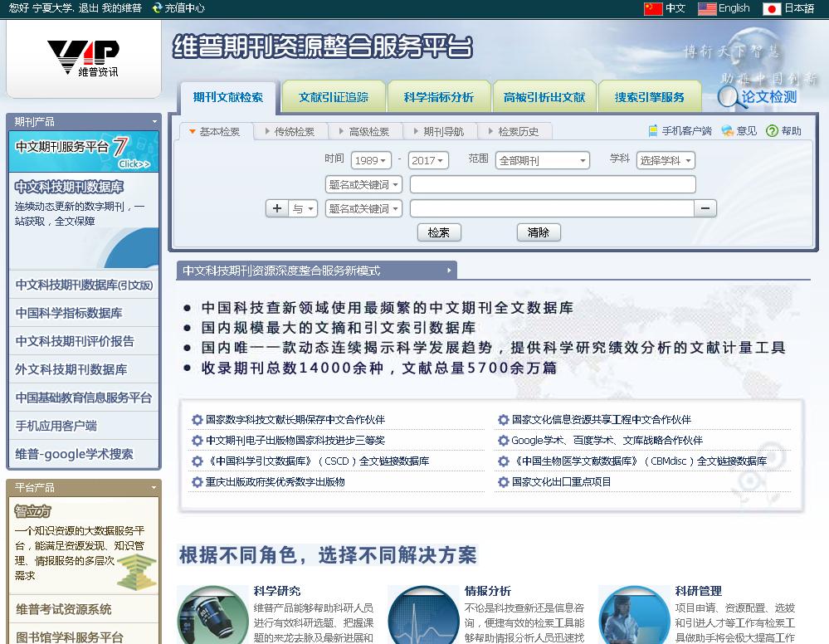Open the second 题名或关键词 field dropdown
The width and height of the screenshot is (829, 644).
[x=363, y=209]
